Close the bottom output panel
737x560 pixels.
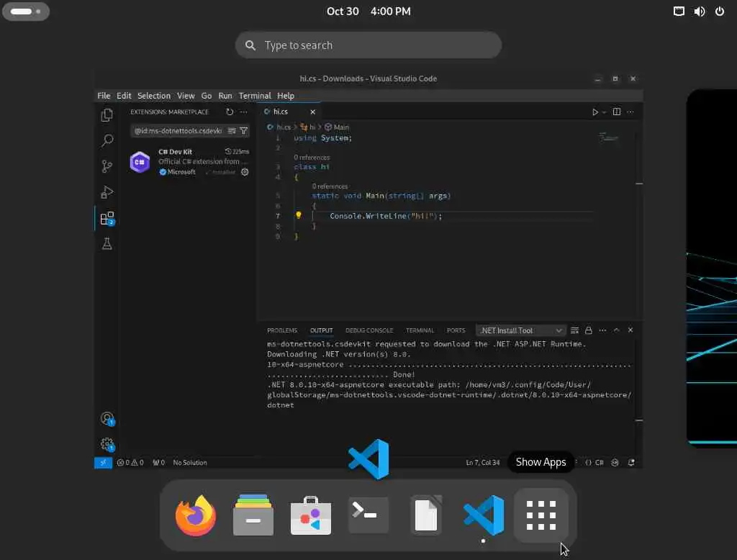[630, 330]
